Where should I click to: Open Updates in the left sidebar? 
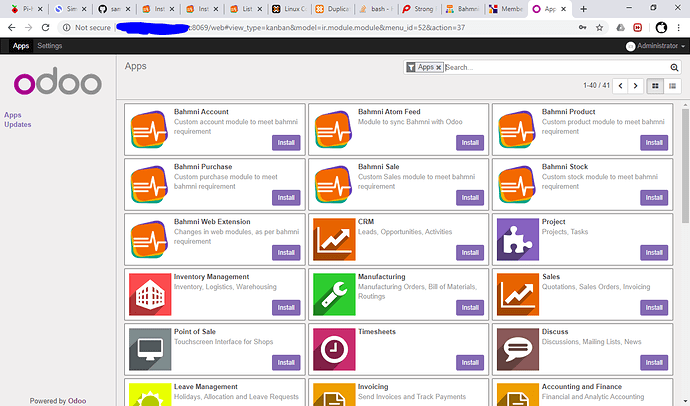[18, 124]
